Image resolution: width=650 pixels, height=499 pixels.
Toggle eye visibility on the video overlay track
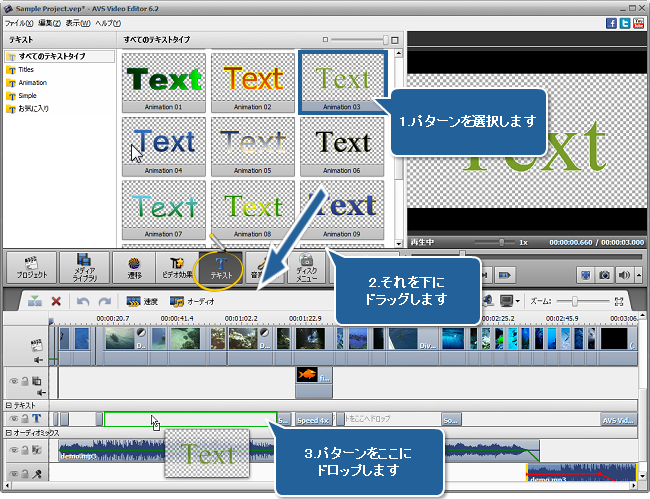tap(14, 381)
